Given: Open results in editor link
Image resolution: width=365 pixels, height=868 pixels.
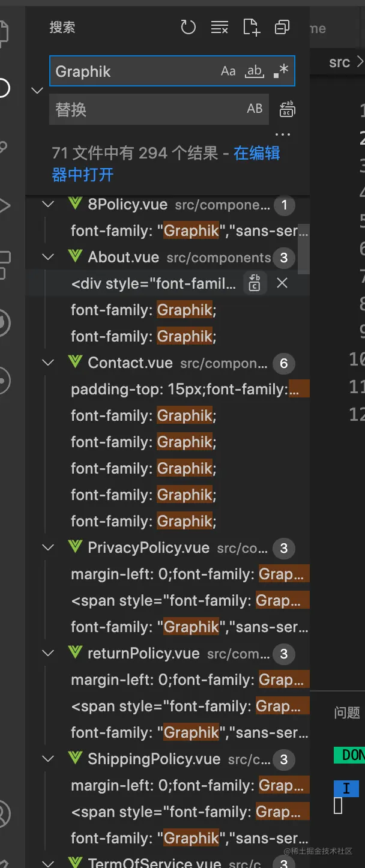Looking at the screenshot, I should click(257, 154).
